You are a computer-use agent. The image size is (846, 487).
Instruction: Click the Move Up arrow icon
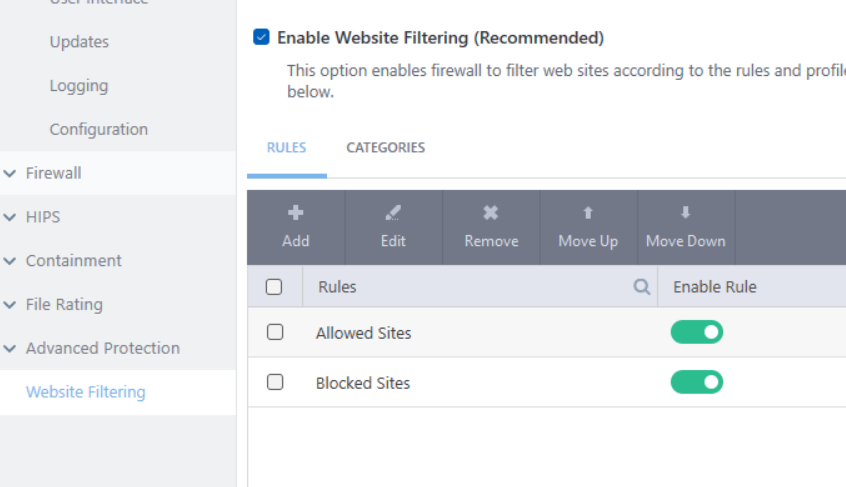coord(588,213)
